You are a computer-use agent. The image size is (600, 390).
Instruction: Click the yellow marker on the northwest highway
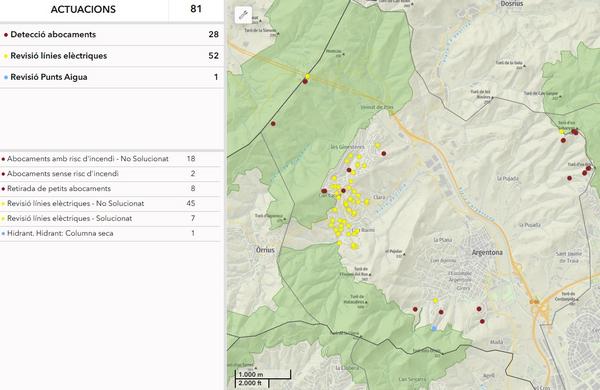[308, 77]
